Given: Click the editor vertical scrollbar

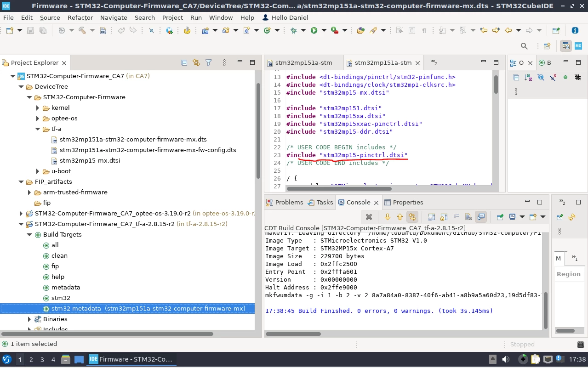Looking at the screenshot, I should click(496, 85).
